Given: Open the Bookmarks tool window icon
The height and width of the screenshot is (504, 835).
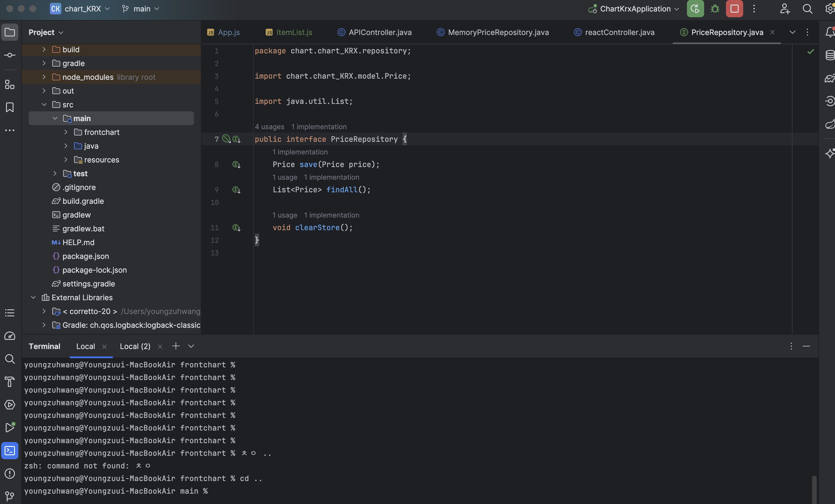Looking at the screenshot, I should pos(9,107).
